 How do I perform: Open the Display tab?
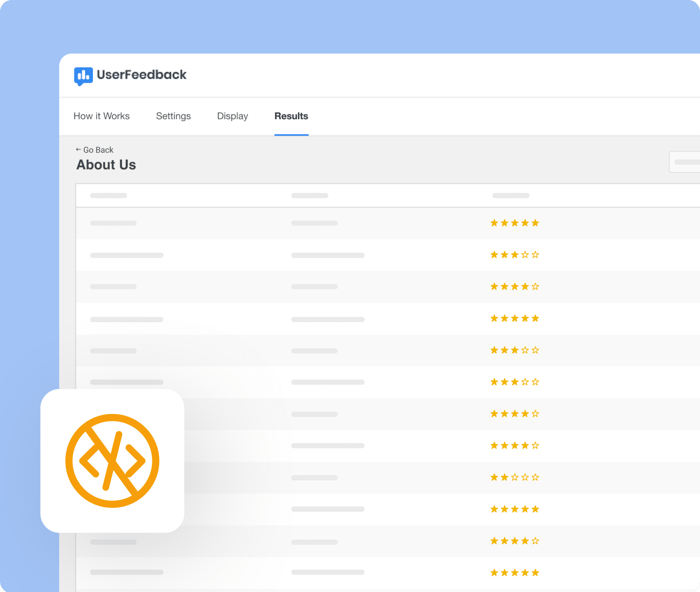click(233, 116)
